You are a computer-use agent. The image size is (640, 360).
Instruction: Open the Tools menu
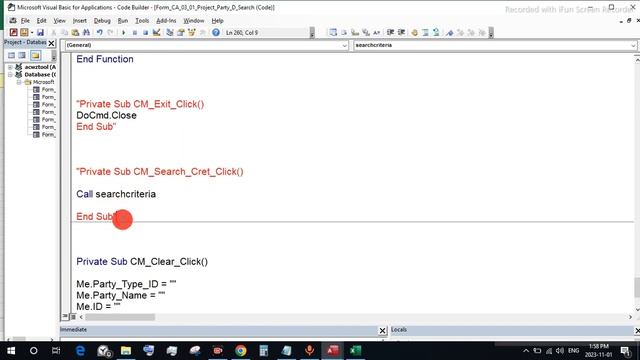pyautogui.click(x=142, y=20)
